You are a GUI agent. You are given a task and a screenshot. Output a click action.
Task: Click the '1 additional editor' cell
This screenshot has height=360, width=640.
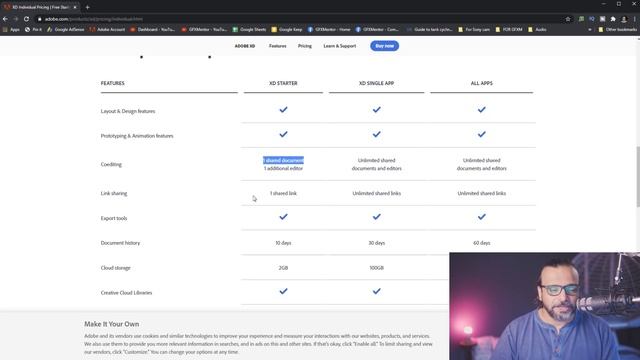[x=283, y=169]
